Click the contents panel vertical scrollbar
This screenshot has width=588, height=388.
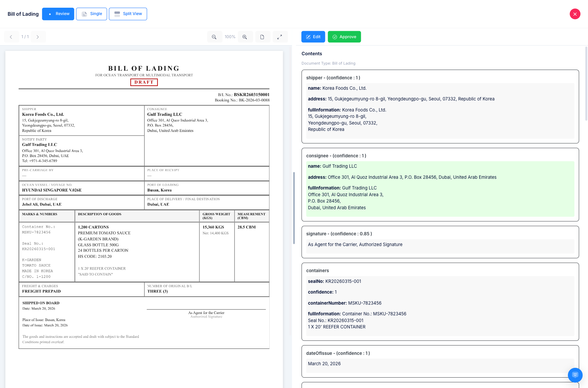pyautogui.click(x=586, y=84)
